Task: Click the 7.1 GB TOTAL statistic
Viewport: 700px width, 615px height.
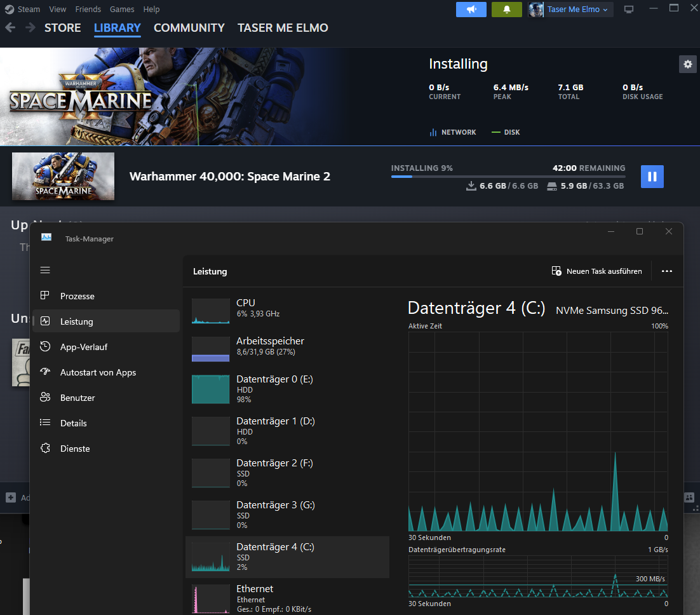Action: [x=570, y=91]
